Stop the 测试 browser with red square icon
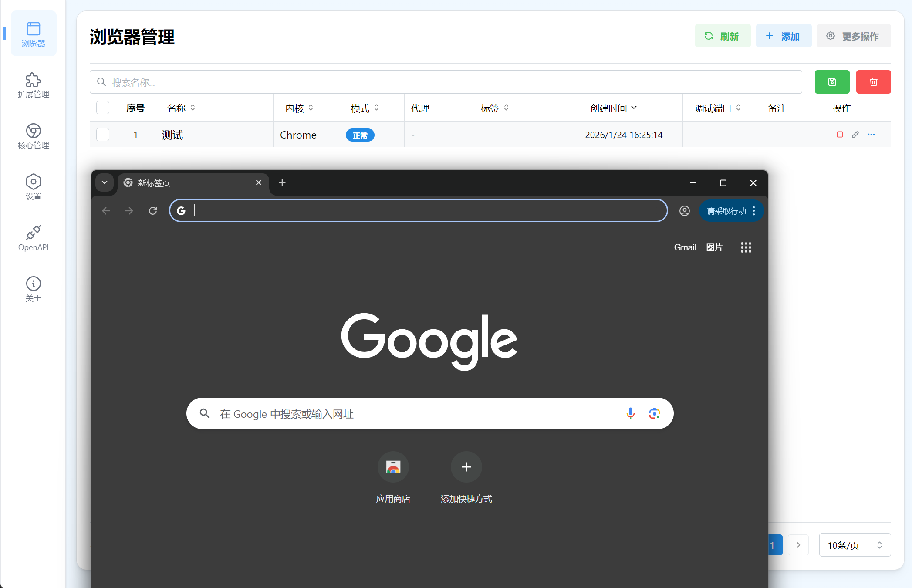 (840, 135)
